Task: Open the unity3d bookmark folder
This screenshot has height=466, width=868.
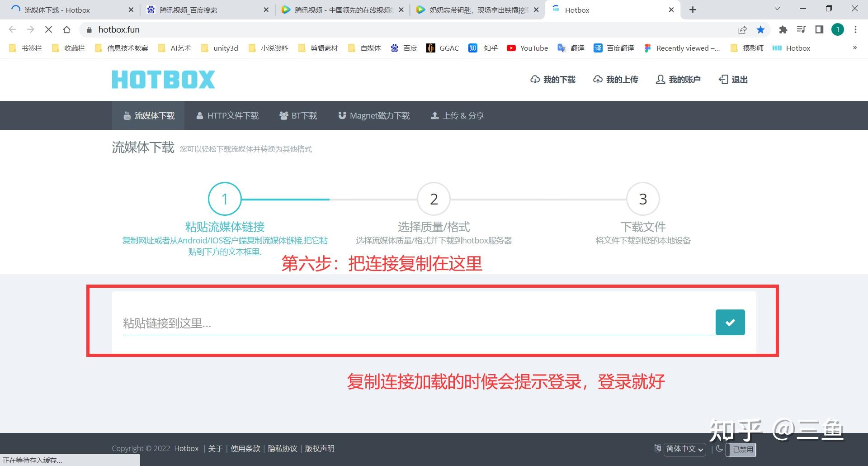Action: coord(219,48)
